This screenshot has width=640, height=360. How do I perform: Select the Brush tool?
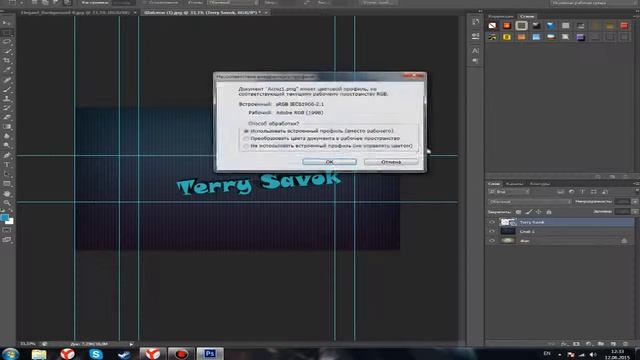pos(7,89)
